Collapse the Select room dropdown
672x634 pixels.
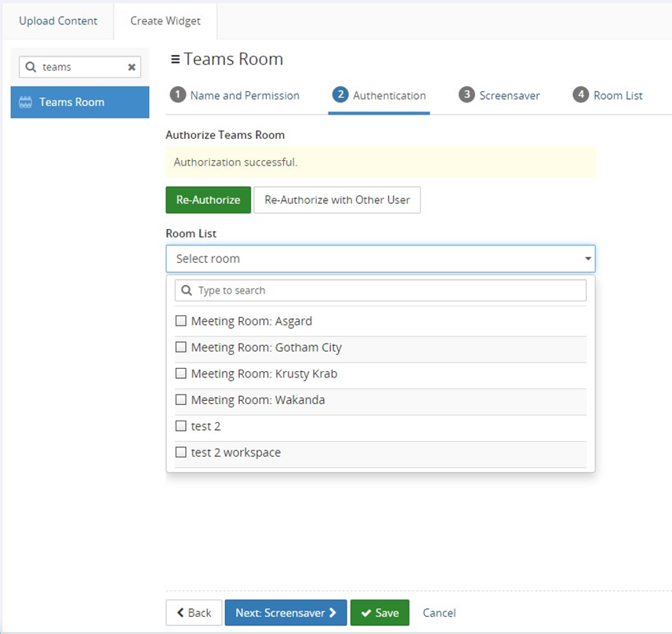click(x=380, y=259)
